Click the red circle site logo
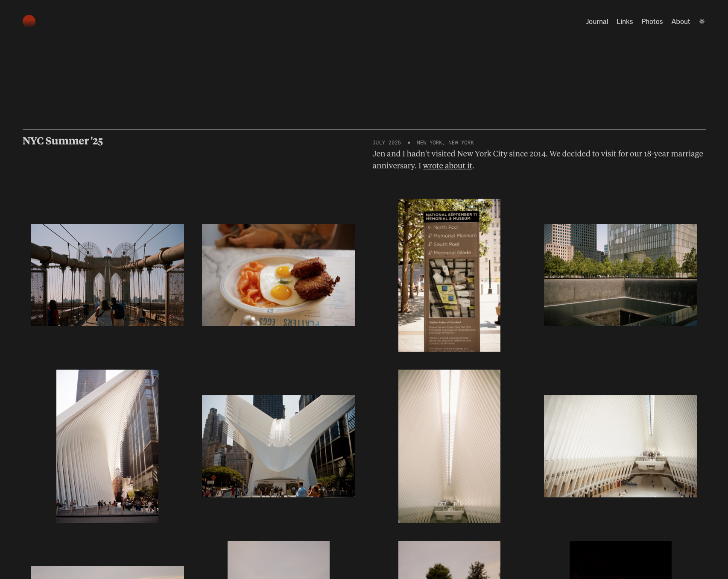The height and width of the screenshot is (579, 728). (x=29, y=21)
